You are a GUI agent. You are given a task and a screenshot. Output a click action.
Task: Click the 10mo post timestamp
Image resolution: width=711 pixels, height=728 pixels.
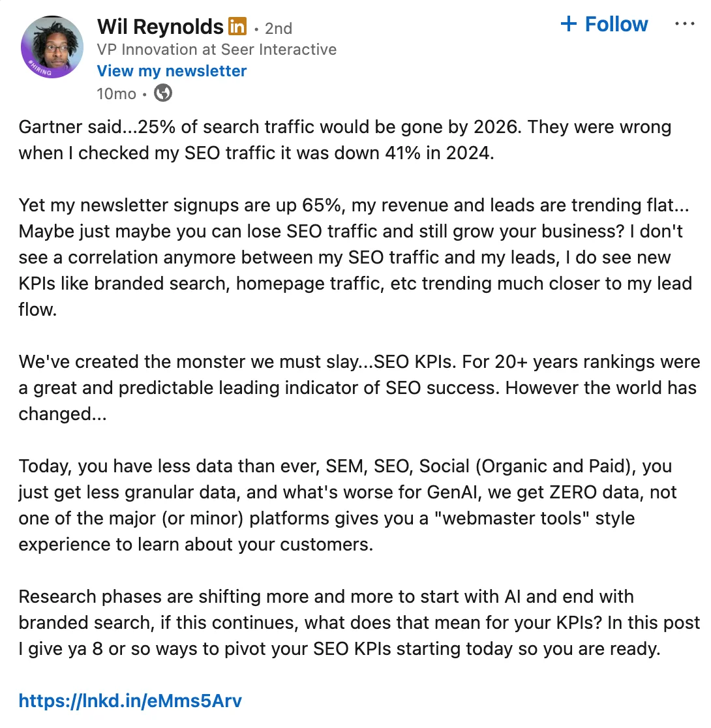[x=116, y=94]
